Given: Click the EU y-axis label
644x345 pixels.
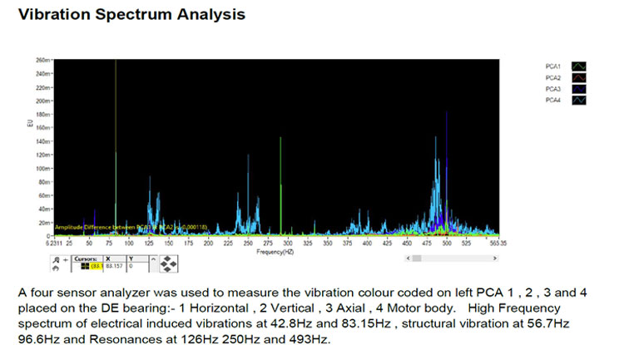Looking at the screenshot, I should 30,123.
